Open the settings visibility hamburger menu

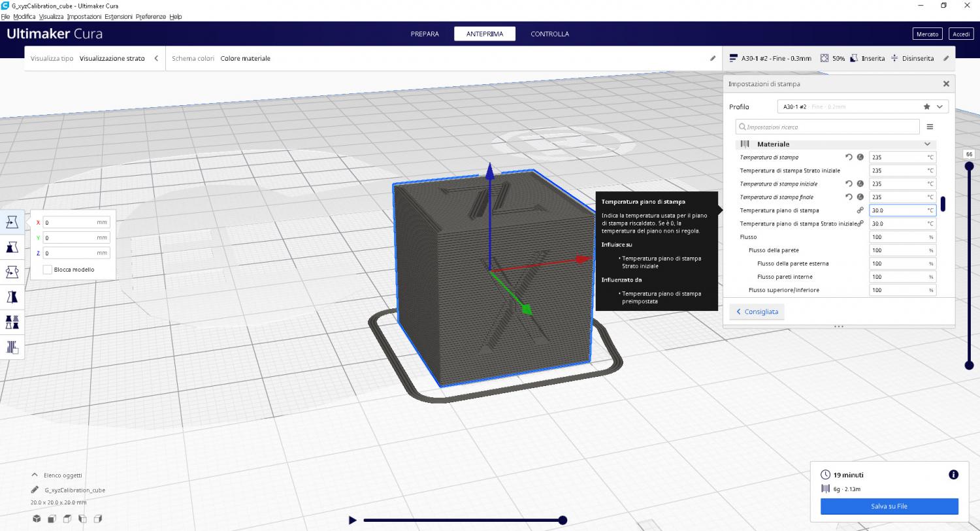point(930,127)
